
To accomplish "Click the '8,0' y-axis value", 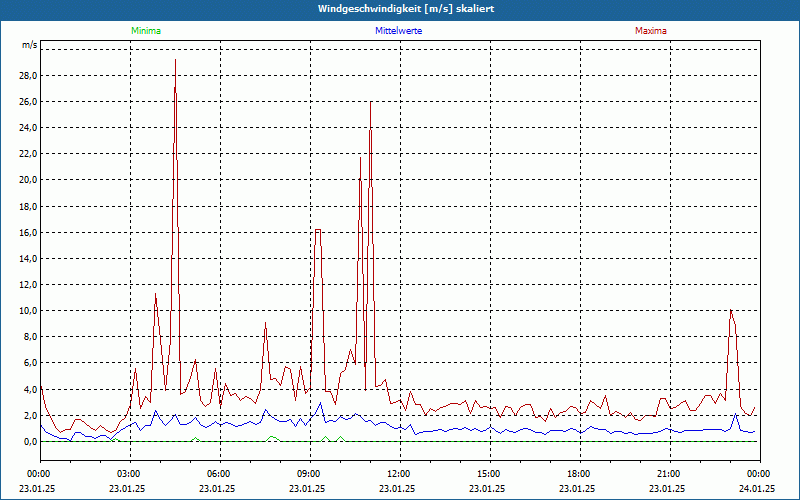I will click(x=29, y=337).
